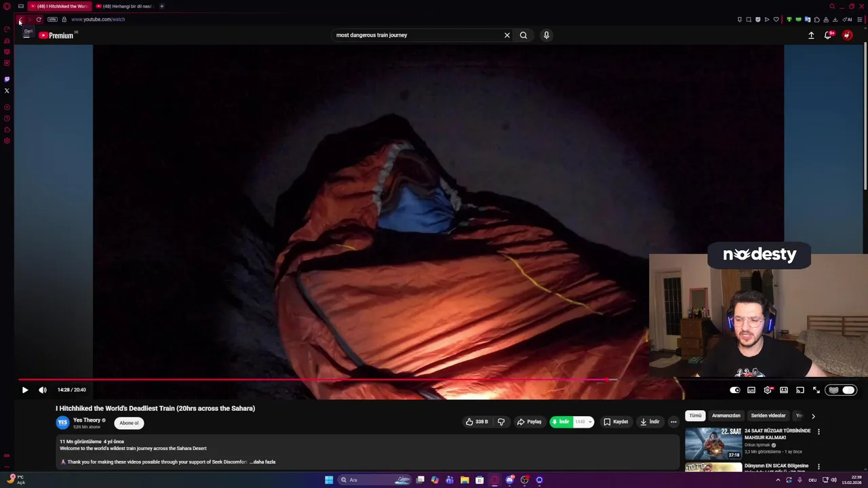The height and width of the screenshot is (488, 868).
Task: Open YouTube notifications bell
Action: pyautogui.click(x=828, y=35)
